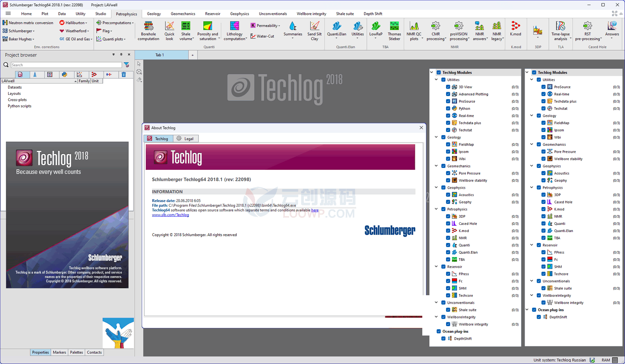This screenshot has height=364, width=625.
Task: Launch the Quick look tool
Action: 170,31
